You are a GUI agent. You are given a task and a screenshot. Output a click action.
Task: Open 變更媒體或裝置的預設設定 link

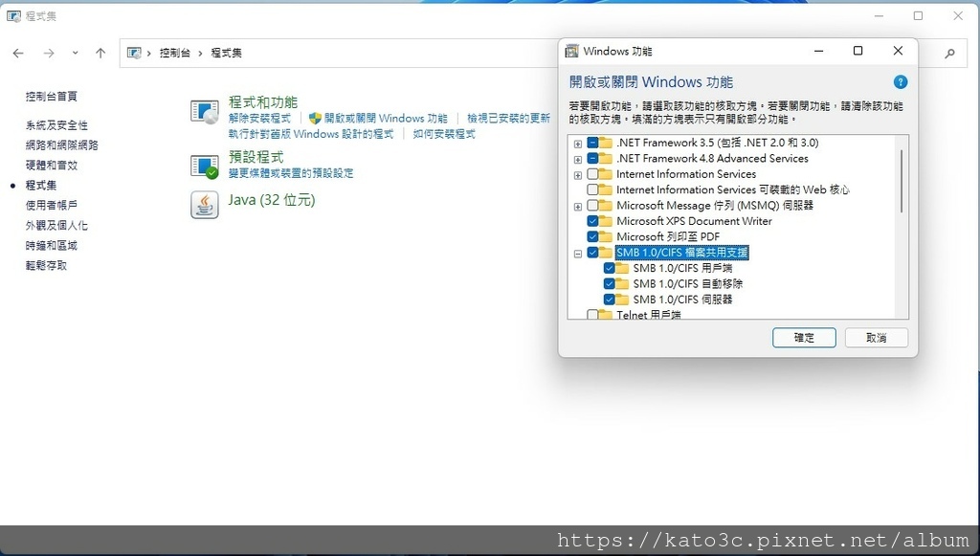click(x=291, y=173)
